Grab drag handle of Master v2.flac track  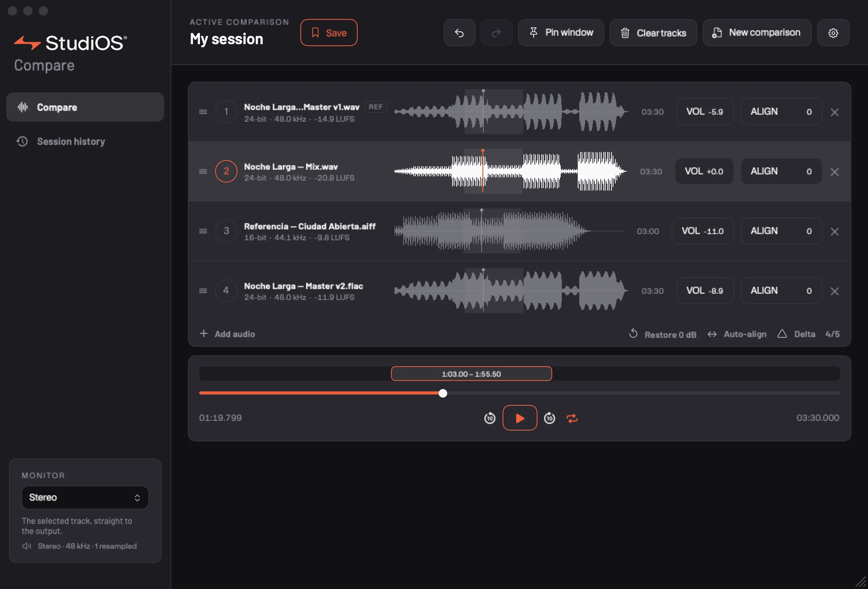203,291
